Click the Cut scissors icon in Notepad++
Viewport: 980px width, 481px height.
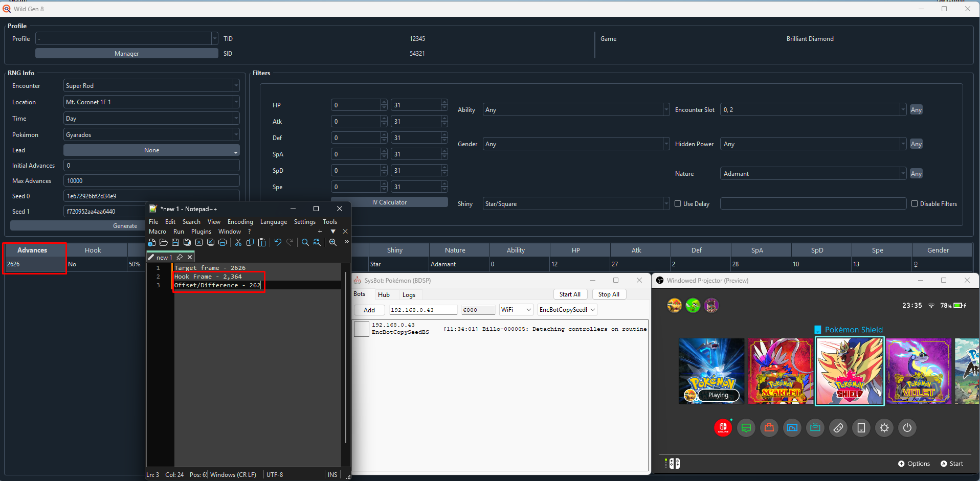238,242
